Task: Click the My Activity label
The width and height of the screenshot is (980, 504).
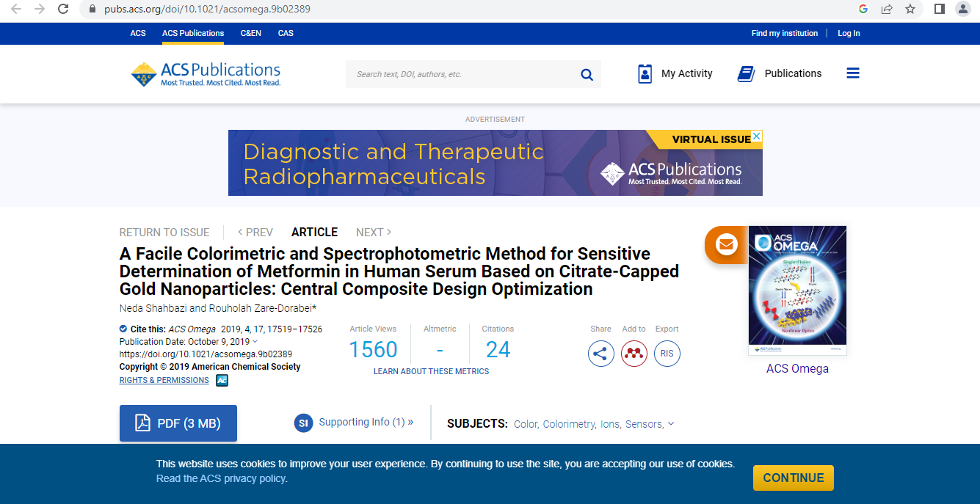Action: (x=687, y=73)
